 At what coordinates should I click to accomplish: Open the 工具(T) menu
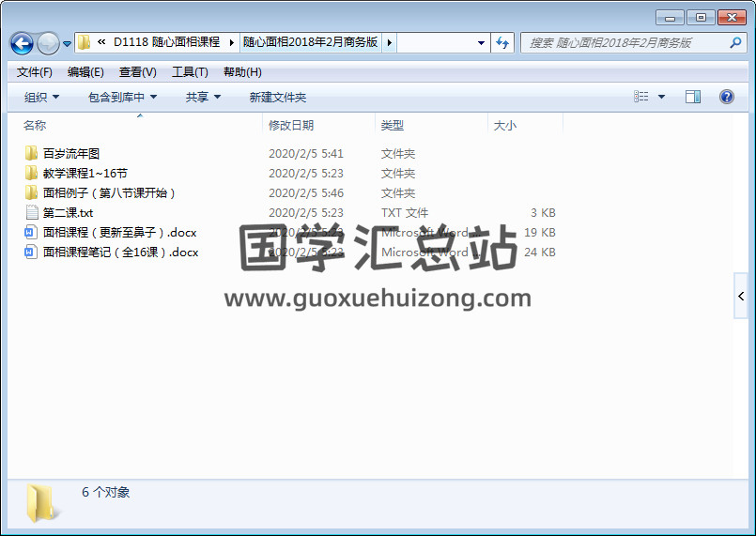click(190, 72)
